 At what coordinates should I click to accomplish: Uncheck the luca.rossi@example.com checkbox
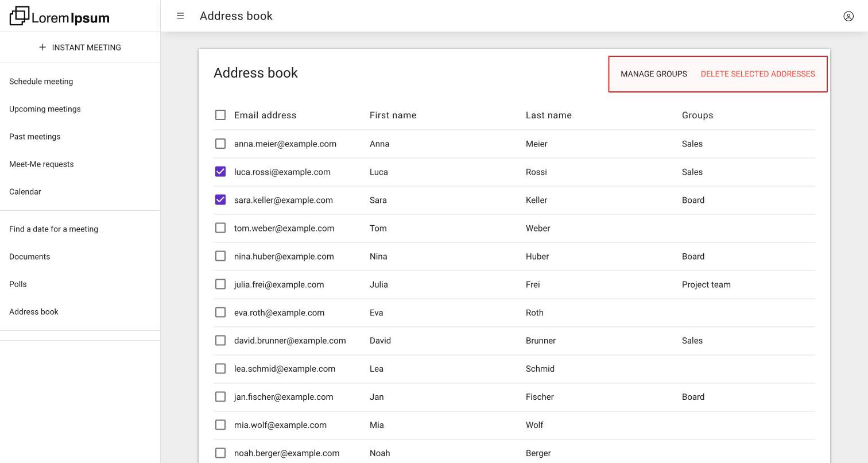point(220,172)
